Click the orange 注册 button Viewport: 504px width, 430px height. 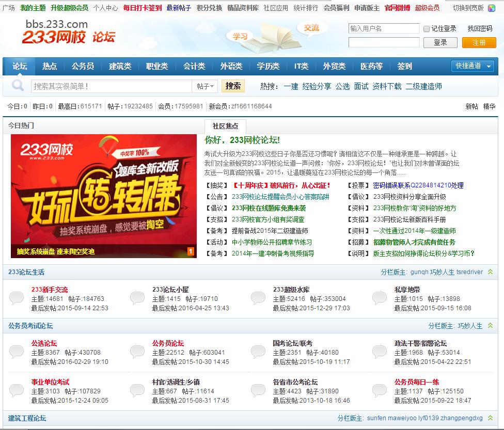pyautogui.click(x=479, y=42)
